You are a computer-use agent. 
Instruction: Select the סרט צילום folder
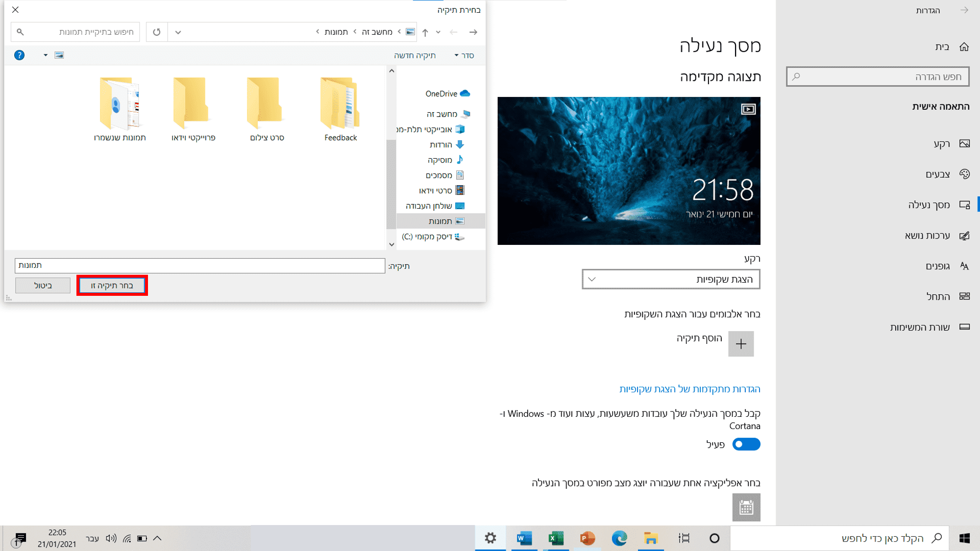[x=267, y=109]
